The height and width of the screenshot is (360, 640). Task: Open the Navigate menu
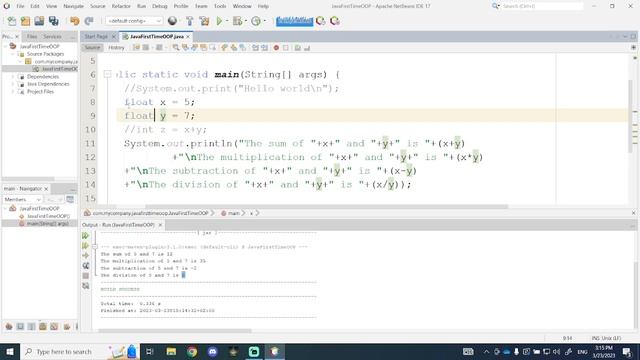pos(73,6)
